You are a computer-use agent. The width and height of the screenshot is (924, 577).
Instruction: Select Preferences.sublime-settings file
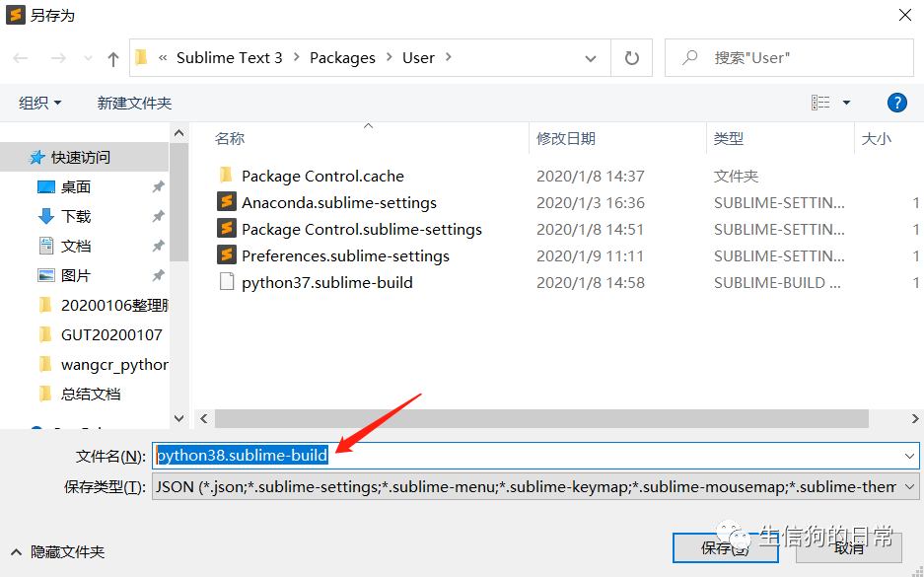(x=345, y=255)
